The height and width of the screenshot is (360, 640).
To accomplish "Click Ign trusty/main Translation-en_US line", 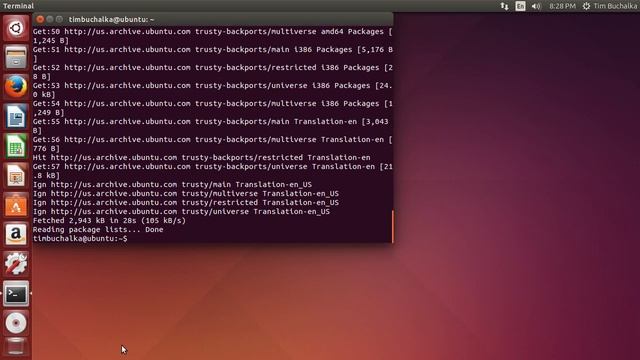I will click(x=172, y=184).
